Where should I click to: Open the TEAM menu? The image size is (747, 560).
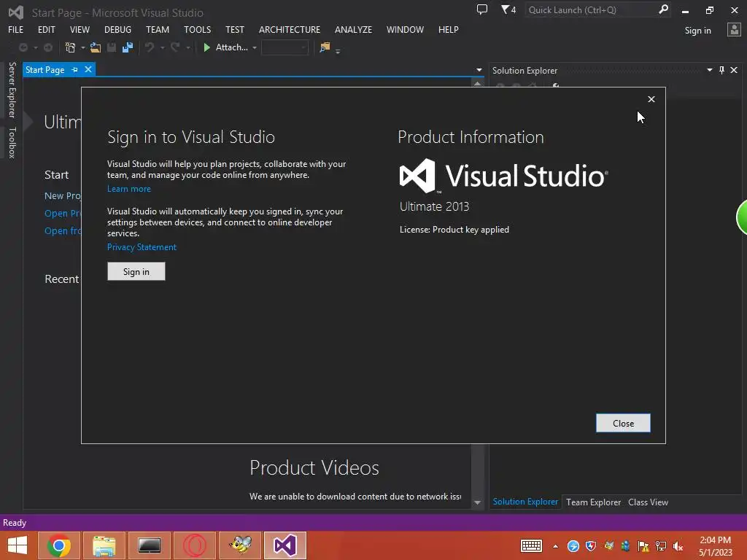click(x=158, y=29)
